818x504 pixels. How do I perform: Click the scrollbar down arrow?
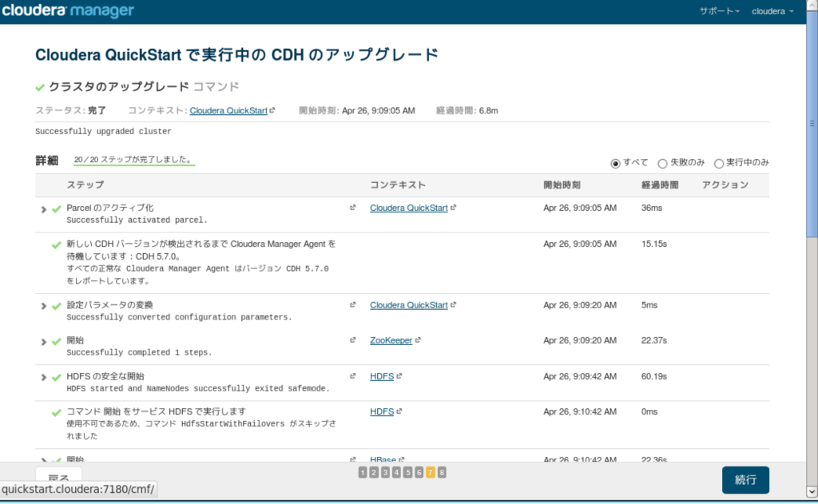(812, 491)
